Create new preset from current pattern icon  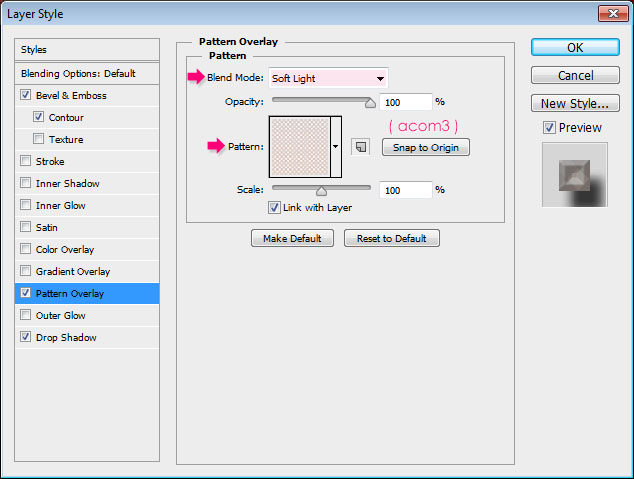coord(361,147)
